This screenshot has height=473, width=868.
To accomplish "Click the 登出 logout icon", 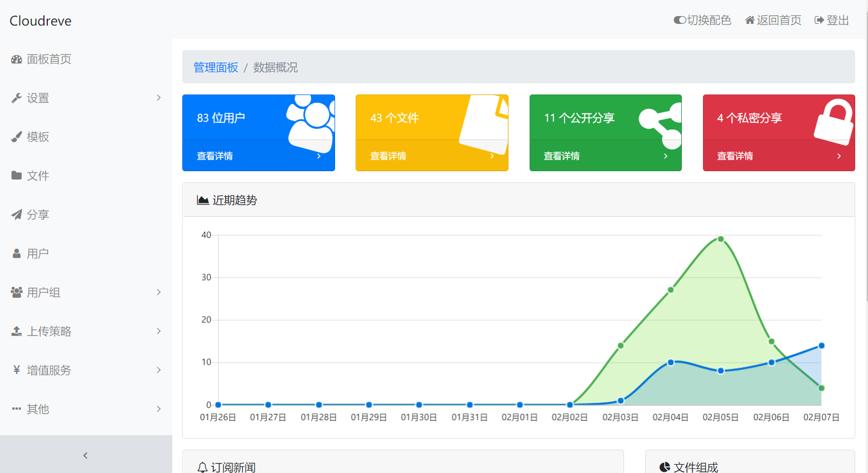I will pos(819,20).
